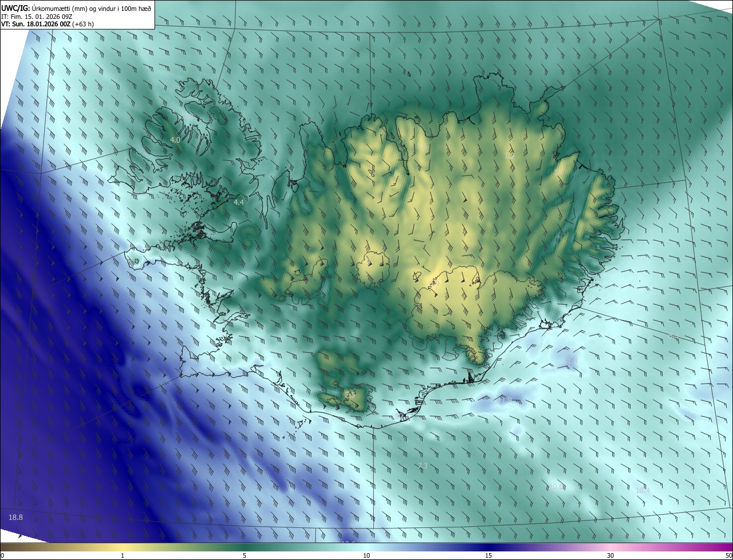Click the 4.0 value over the Westfjords
The width and height of the screenshot is (733, 560).
175,140
